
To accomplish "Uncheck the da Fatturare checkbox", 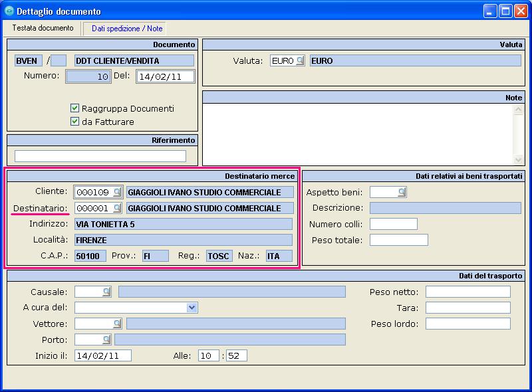I will click(74, 122).
